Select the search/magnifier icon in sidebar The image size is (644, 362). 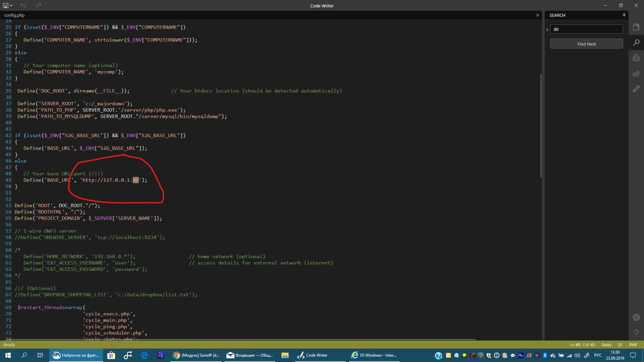click(x=637, y=43)
